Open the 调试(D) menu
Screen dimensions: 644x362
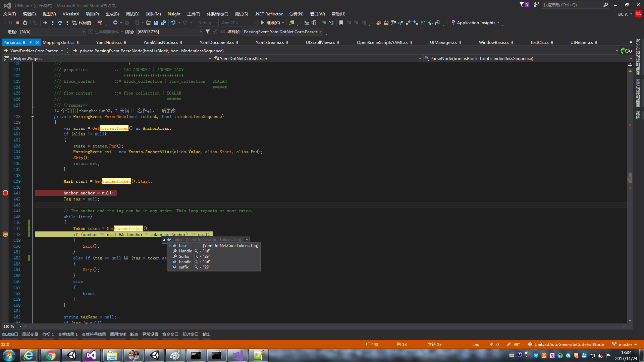pos(132,14)
